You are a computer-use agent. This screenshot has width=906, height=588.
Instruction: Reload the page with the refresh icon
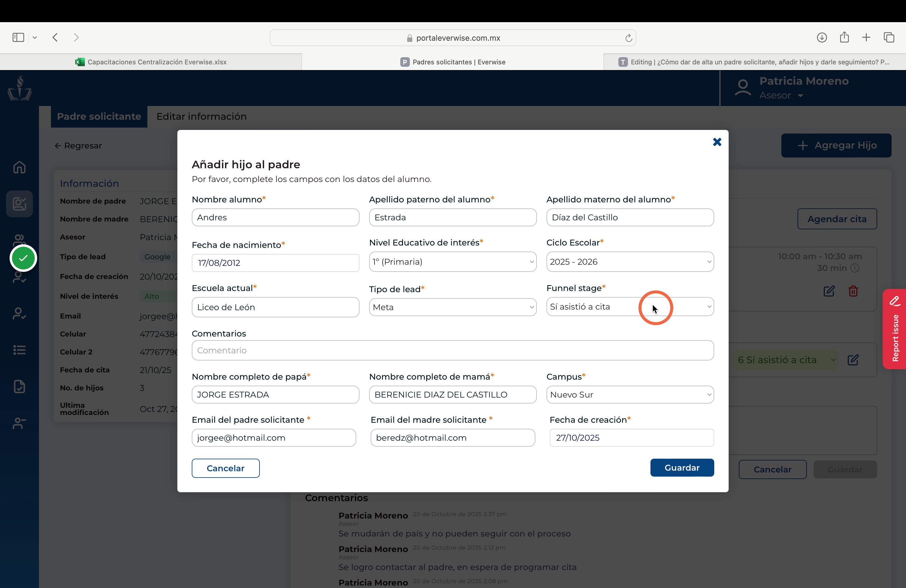coord(629,38)
